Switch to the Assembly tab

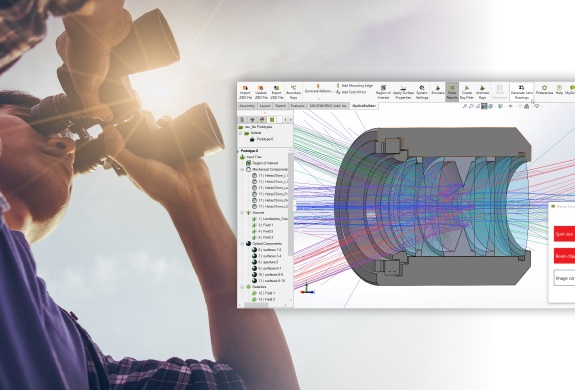pyautogui.click(x=247, y=106)
